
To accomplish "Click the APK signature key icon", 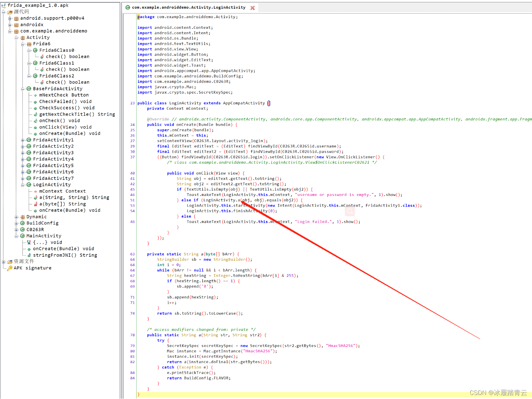I will (x=10, y=268).
